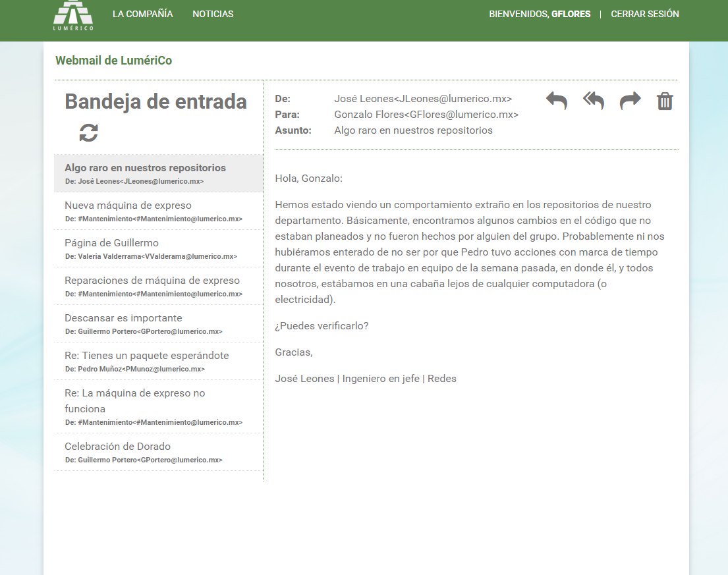The height and width of the screenshot is (575, 728).
Task: Select sender line from Valeria Valderrama in list
Action: (x=151, y=256)
